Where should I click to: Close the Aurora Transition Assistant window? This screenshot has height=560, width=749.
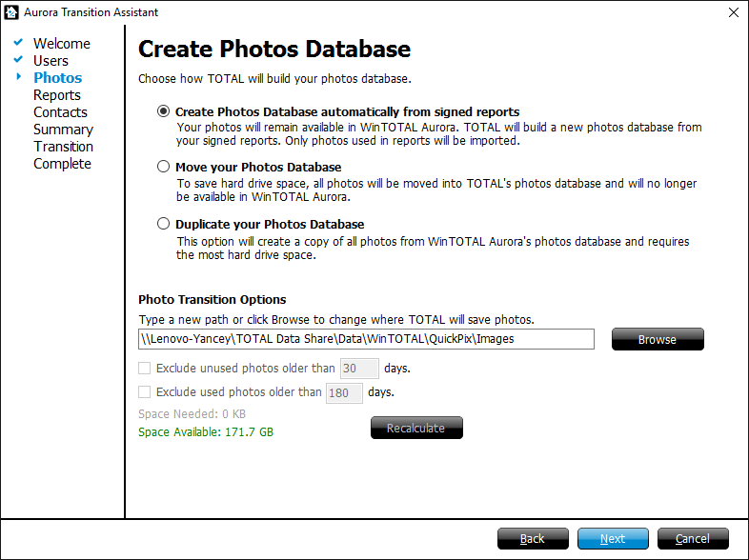(732, 12)
